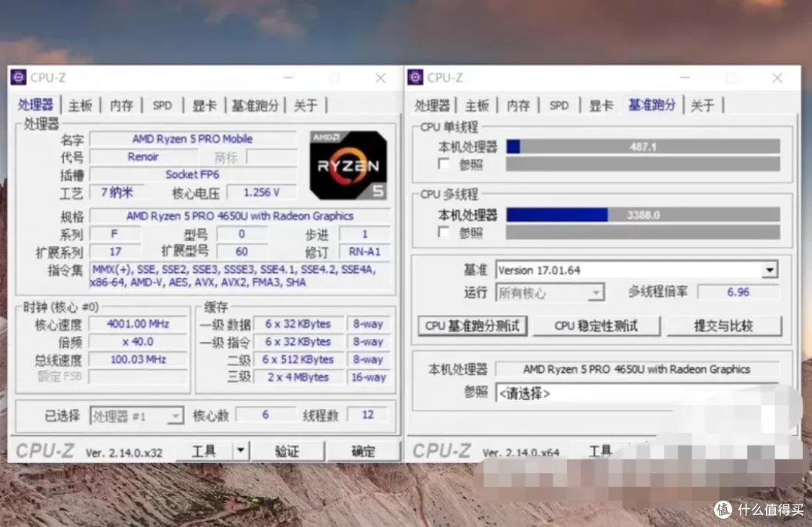Select 处理器 tab in left window

(35, 105)
